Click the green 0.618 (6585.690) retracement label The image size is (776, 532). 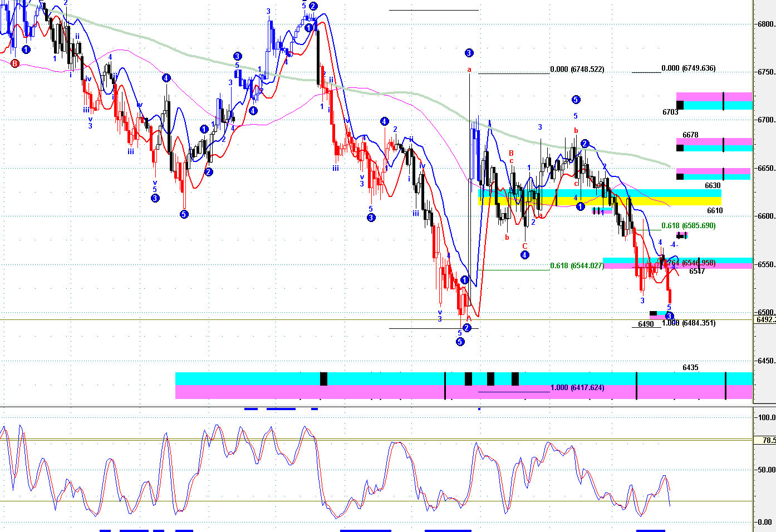(x=688, y=226)
